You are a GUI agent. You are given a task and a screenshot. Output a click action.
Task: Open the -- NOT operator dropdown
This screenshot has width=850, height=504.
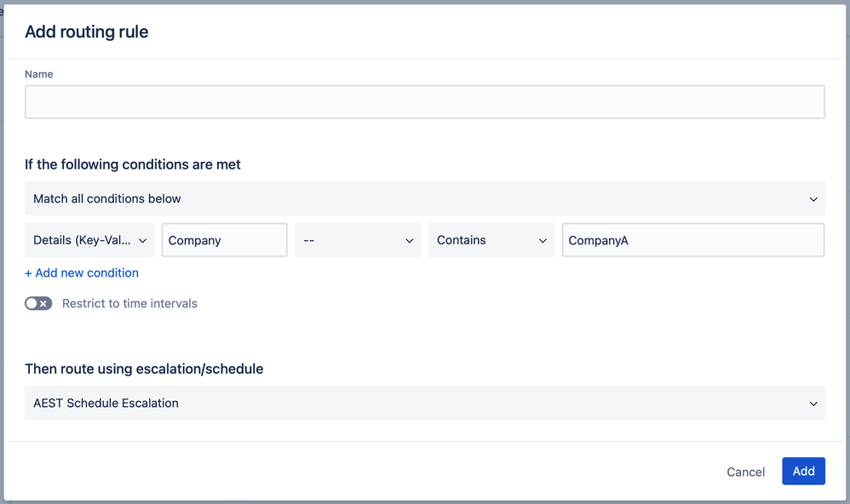[358, 240]
